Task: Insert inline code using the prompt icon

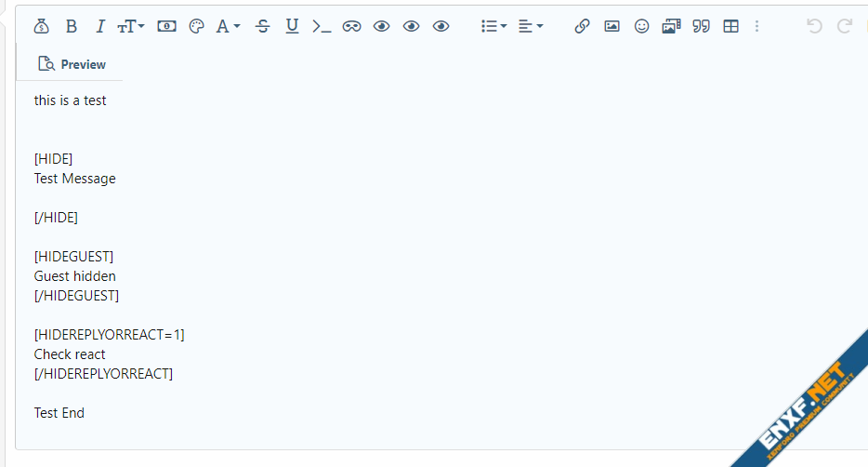Action: coord(321,26)
